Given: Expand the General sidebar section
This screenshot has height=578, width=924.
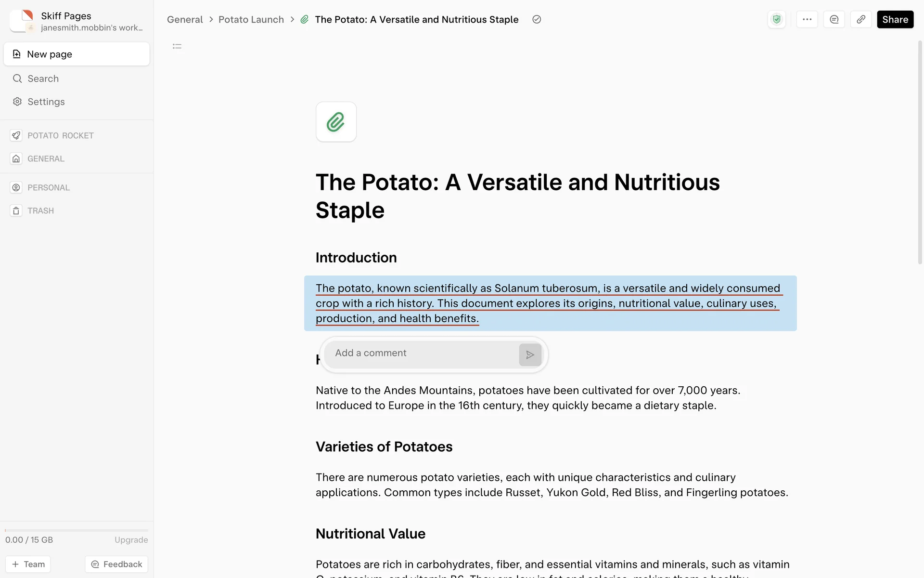Looking at the screenshot, I should tap(46, 158).
